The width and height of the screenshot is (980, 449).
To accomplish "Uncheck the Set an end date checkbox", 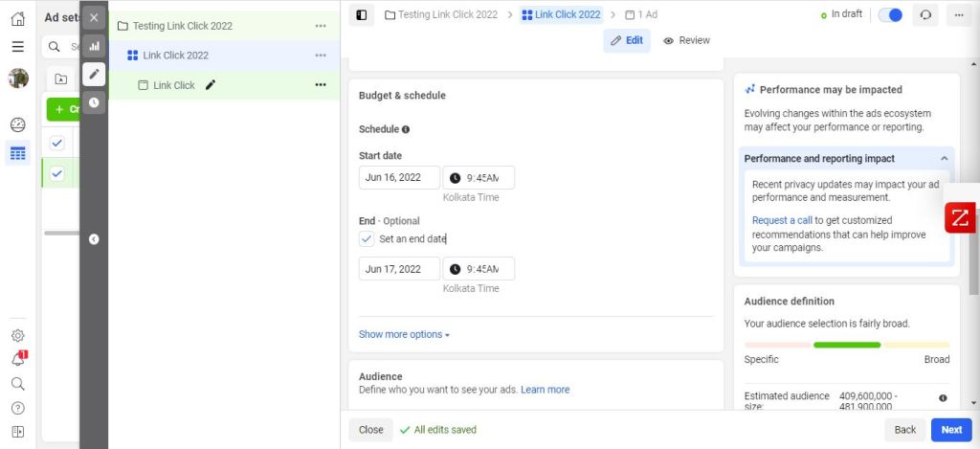I will coord(367,238).
